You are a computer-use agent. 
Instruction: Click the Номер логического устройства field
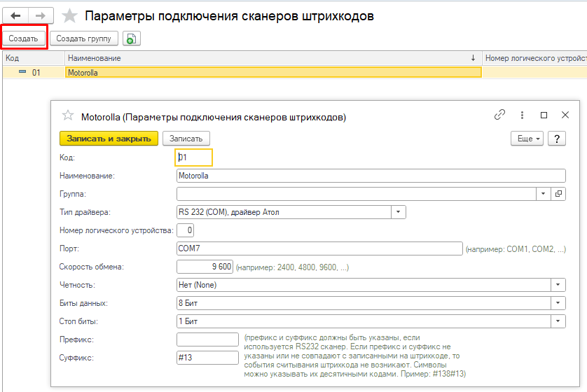(186, 230)
